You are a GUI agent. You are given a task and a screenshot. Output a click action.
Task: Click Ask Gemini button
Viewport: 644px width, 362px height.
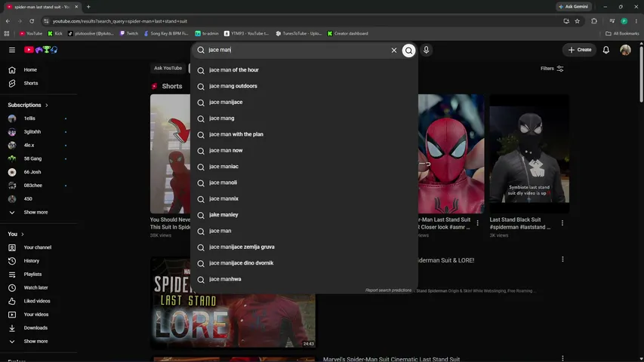574,7
